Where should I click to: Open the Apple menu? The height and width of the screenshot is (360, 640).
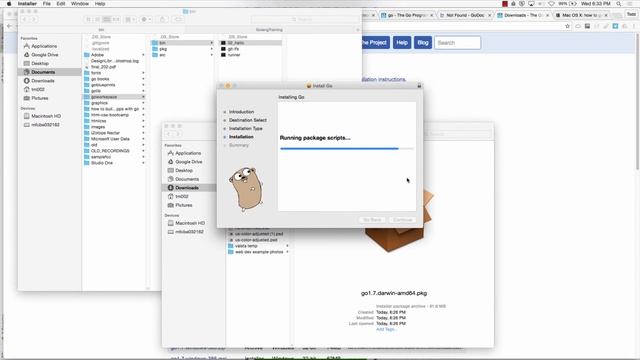point(9,4)
